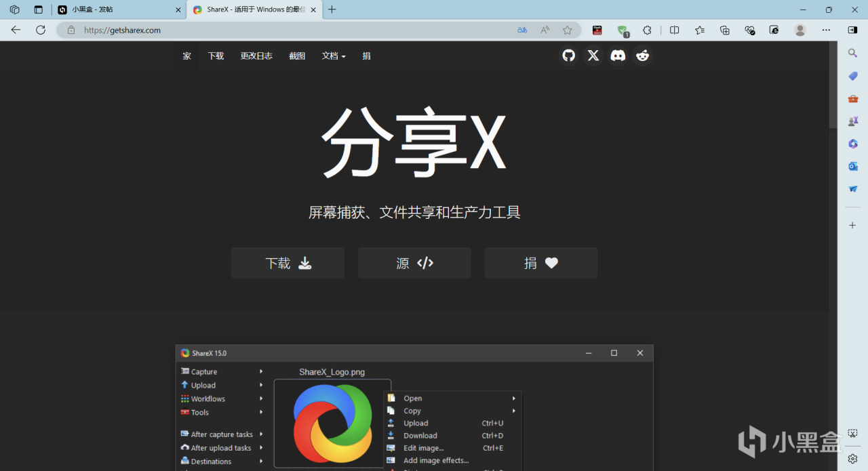The image size is (868, 471).
Task: View site information lock icon
Action: pos(71,30)
